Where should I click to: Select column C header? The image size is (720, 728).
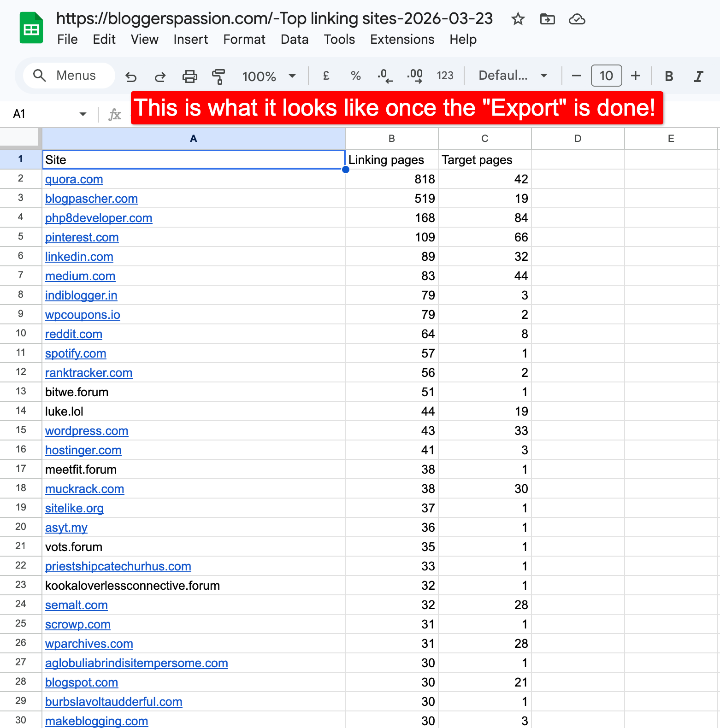pos(485,139)
